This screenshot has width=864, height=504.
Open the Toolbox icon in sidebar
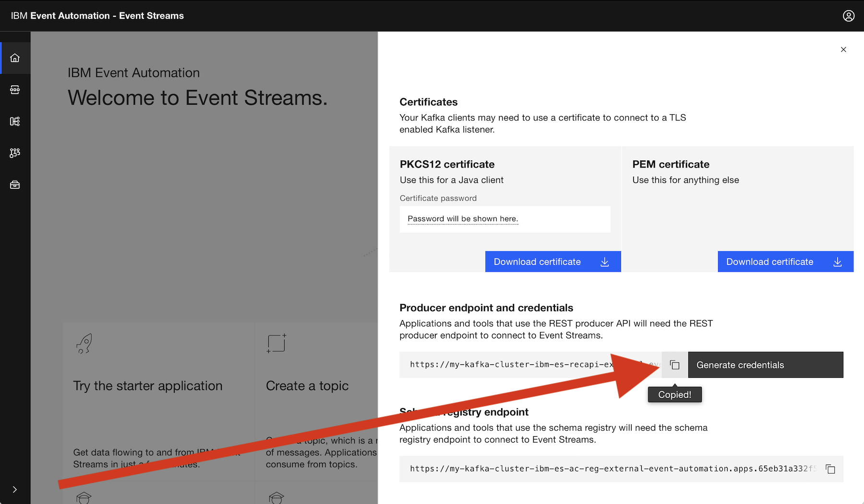[15, 185]
